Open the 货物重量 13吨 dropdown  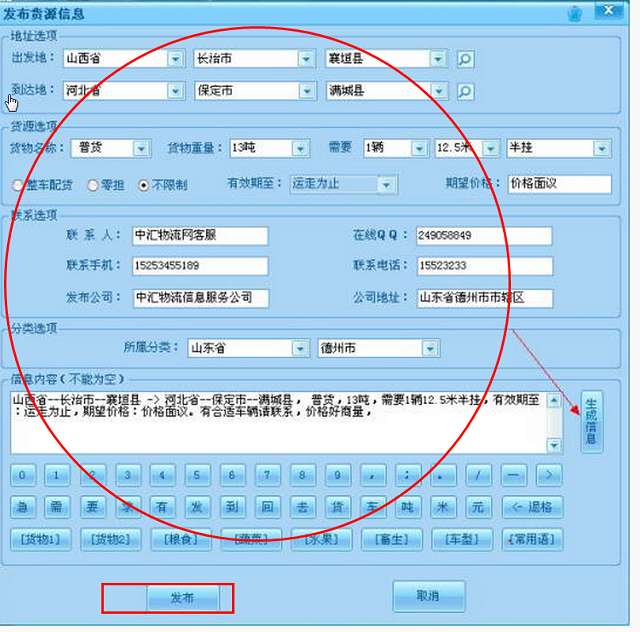(300, 149)
